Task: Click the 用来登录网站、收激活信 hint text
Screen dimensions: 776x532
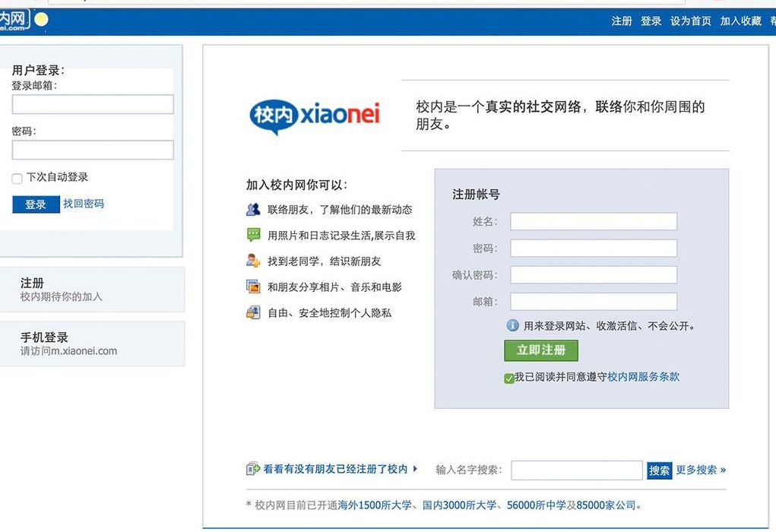Action: 610,325
